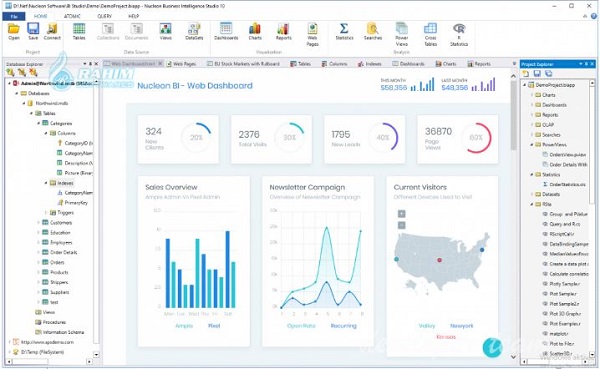
Task: Open the Tables data source icon
Action: 79,31
